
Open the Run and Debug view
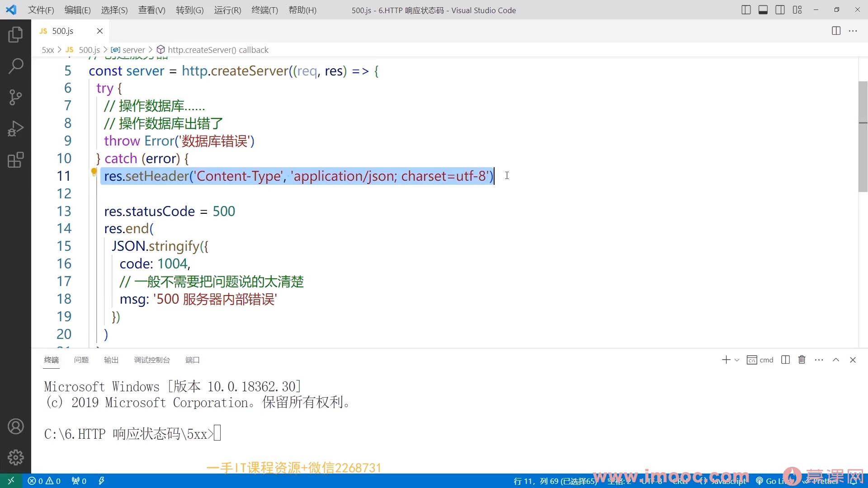(x=15, y=129)
